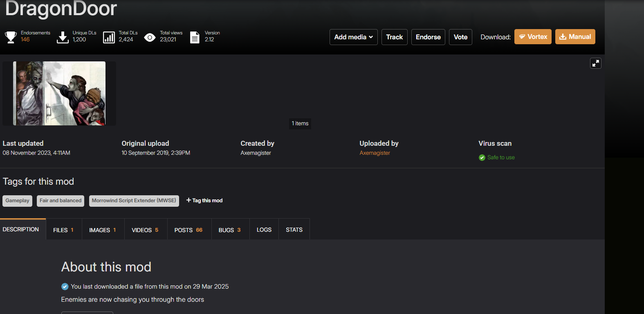Image resolution: width=644 pixels, height=314 pixels.
Task: Click the Track button
Action: coord(395,37)
